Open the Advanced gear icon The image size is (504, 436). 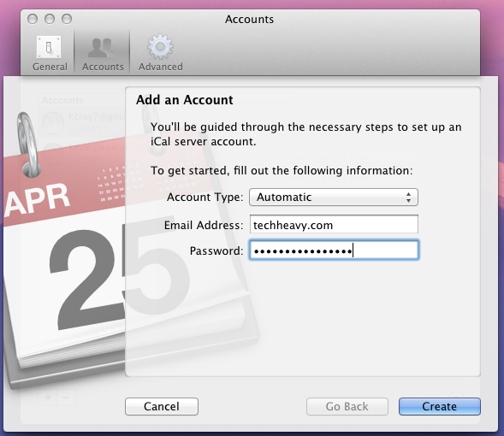160,47
